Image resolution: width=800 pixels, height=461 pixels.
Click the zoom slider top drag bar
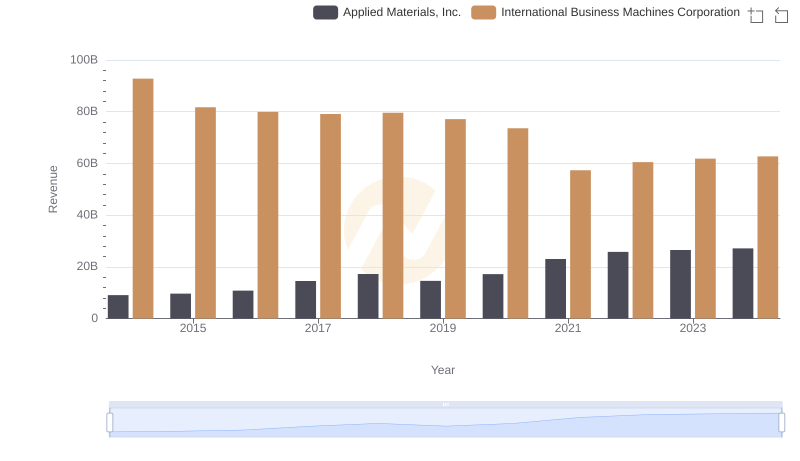pyautogui.click(x=445, y=404)
